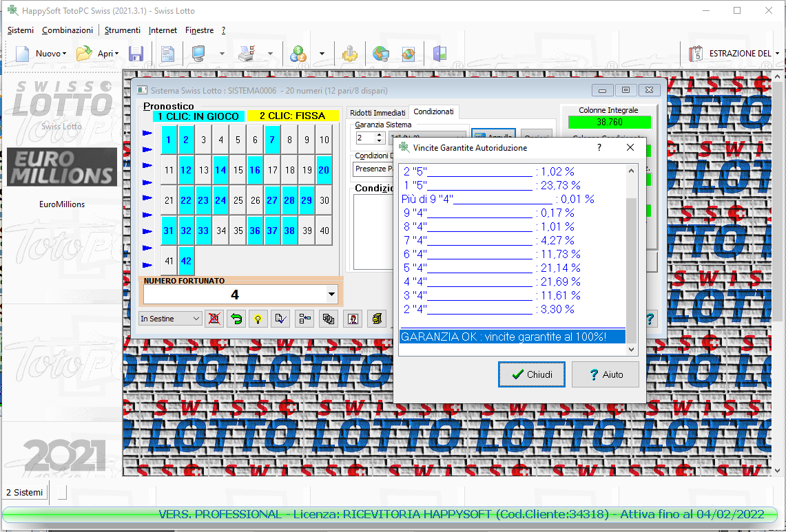Click the Colonne Integrale value 38.760
The height and width of the screenshot is (532, 786).
click(x=610, y=122)
